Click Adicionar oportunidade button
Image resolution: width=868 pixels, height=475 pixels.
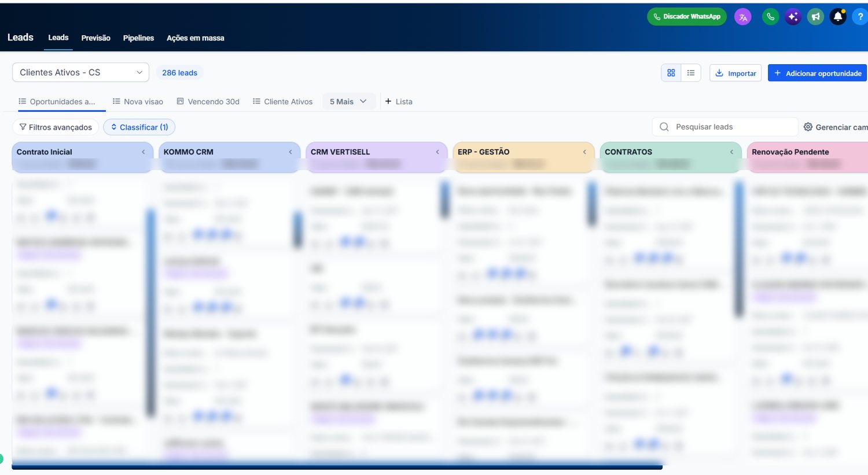[x=817, y=73]
